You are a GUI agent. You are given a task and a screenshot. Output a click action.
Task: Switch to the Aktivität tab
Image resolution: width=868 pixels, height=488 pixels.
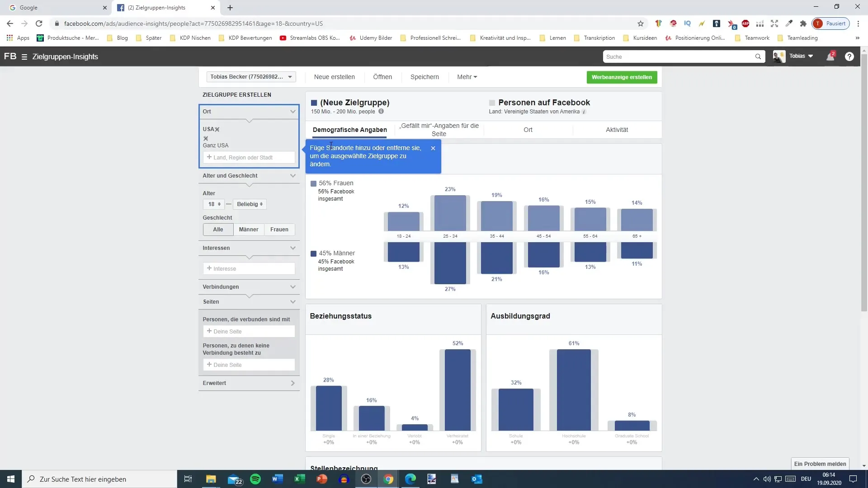tap(617, 130)
